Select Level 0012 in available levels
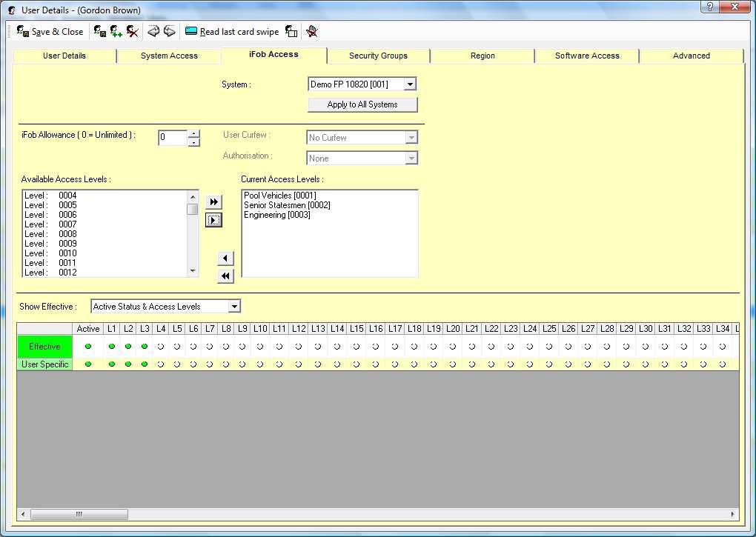 [x=105, y=272]
